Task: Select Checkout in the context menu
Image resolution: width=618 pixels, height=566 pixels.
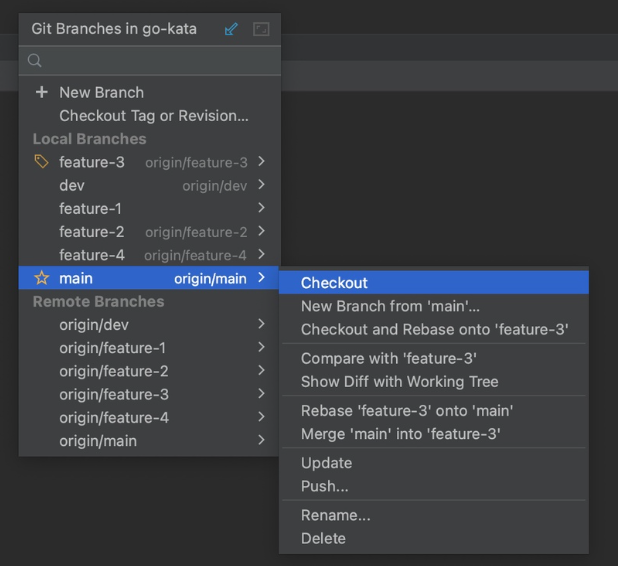Action: click(334, 283)
